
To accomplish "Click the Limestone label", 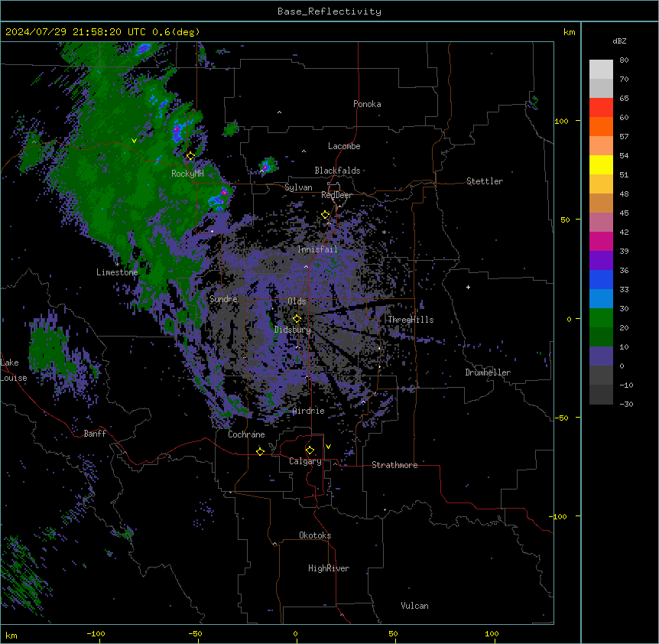I will tap(117, 272).
